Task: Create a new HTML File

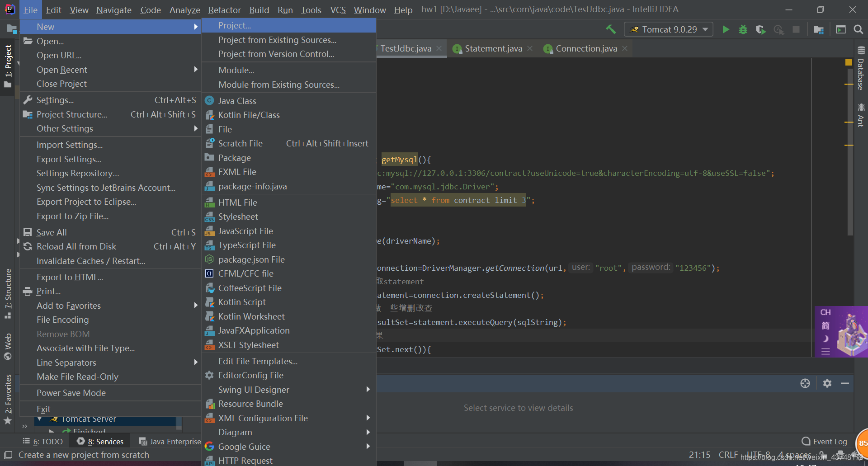Action: tap(288, 202)
